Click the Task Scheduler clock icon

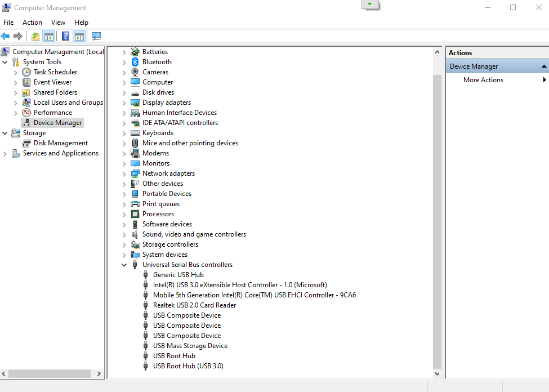[26, 72]
